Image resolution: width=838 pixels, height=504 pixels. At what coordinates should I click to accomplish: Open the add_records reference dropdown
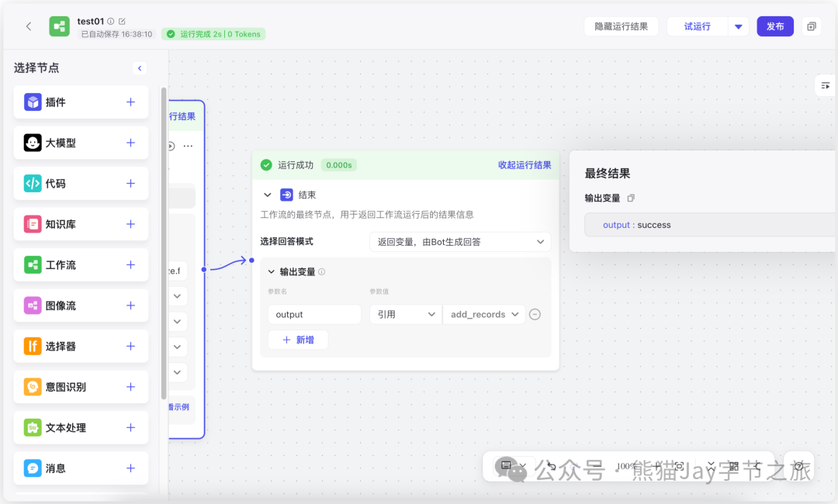(x=484, y=315)
